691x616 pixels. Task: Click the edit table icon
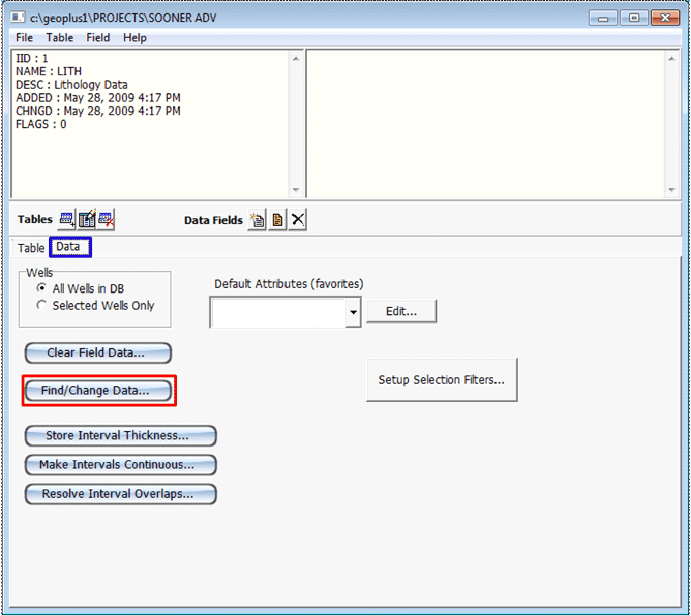pyautogui.click(x=86, y=220)
